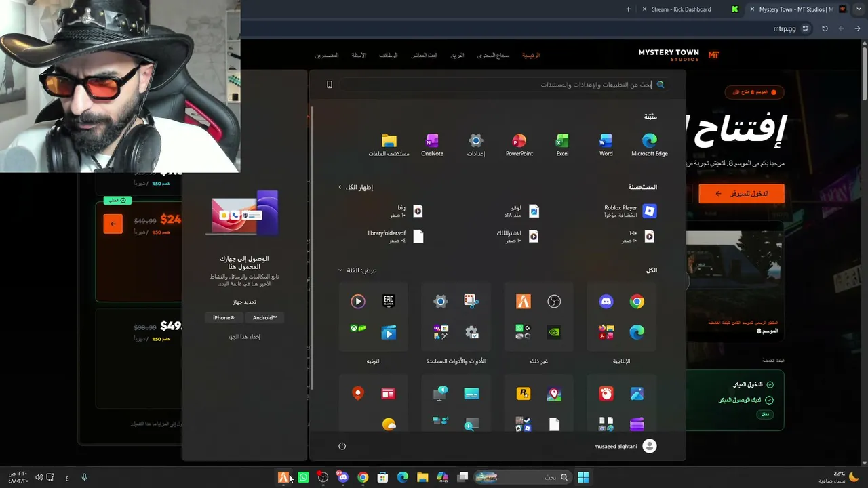Open musaeed alqhtani user account
The image size is (868, 488).
pyautogui.click(x=625, y=446)
